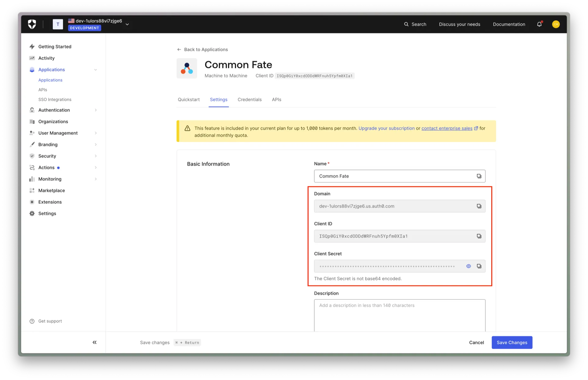The image size is (588, 380).
Task: Reveal the Client Secret with eye icon
Action: [469, 266]
